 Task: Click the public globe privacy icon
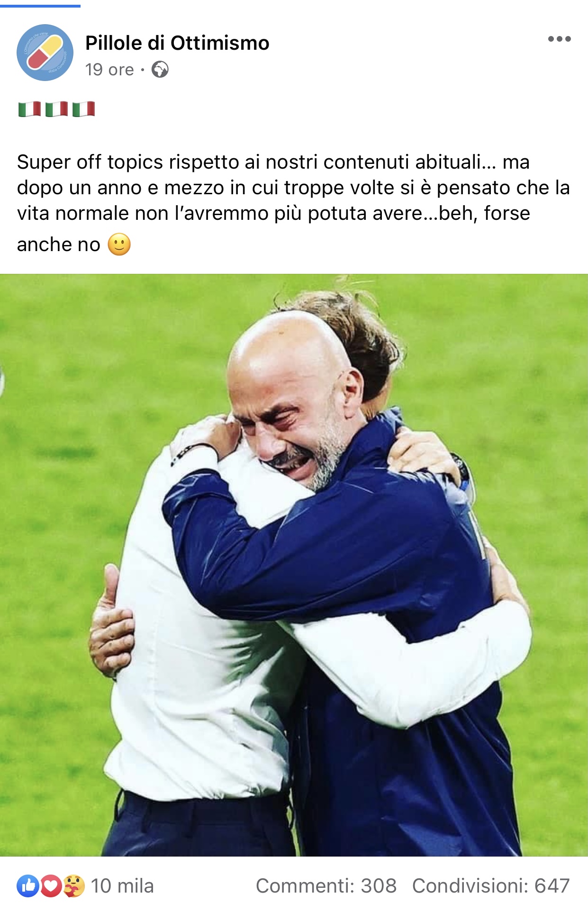tap(160, 70)
